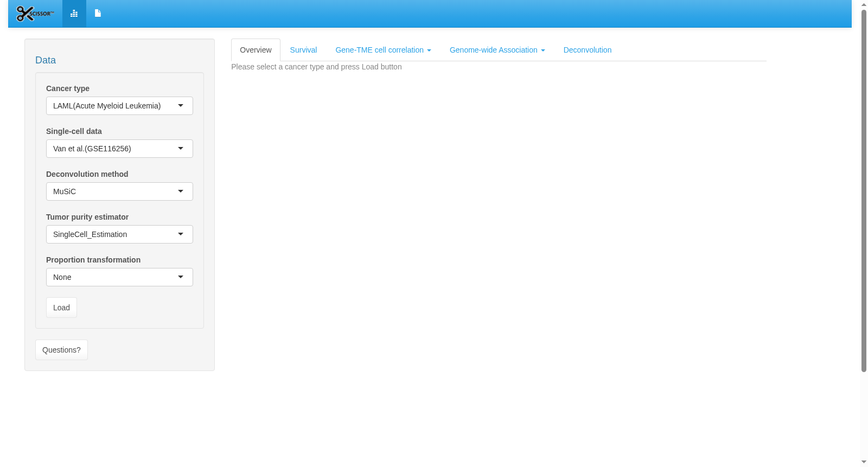
Task: Open the Tumor purity estimator dropdown
Action: click(119, 234)
